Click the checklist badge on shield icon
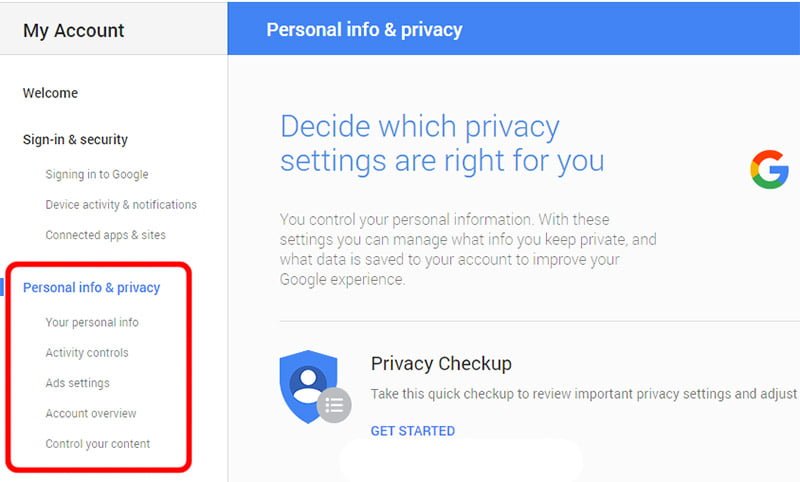 [x=334, y=404]
